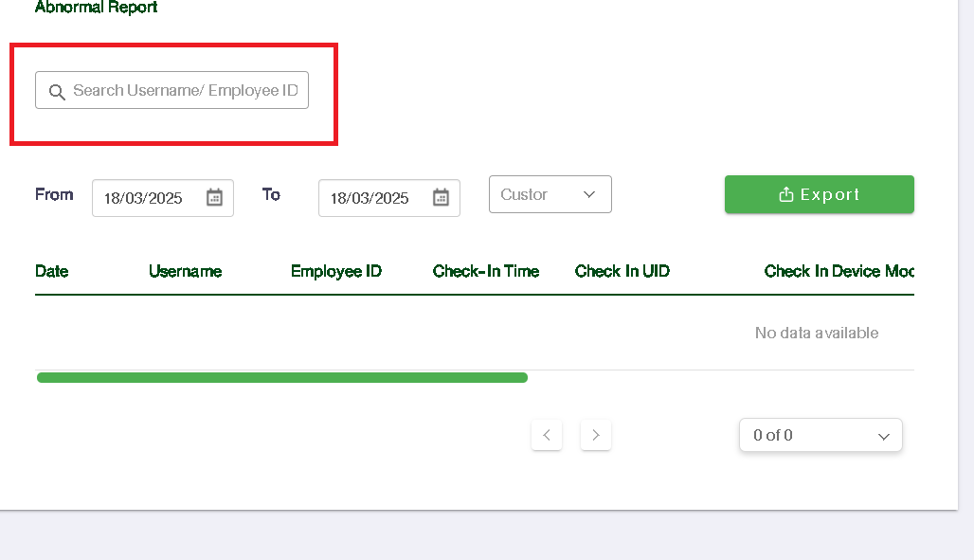This screenshot has height=560, width=974.
Task: Click the To date text field
Action: click(x=370, y=198)
